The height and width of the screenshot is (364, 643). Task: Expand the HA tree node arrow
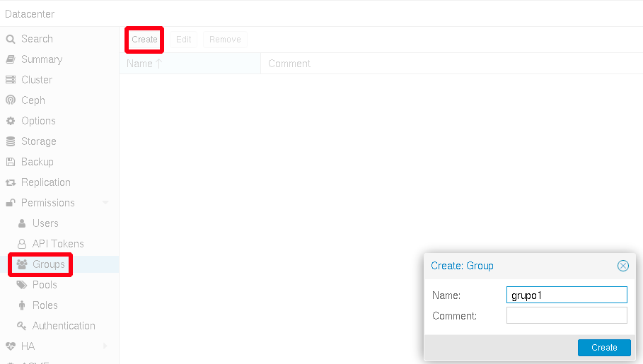click(x=106, y=346)
